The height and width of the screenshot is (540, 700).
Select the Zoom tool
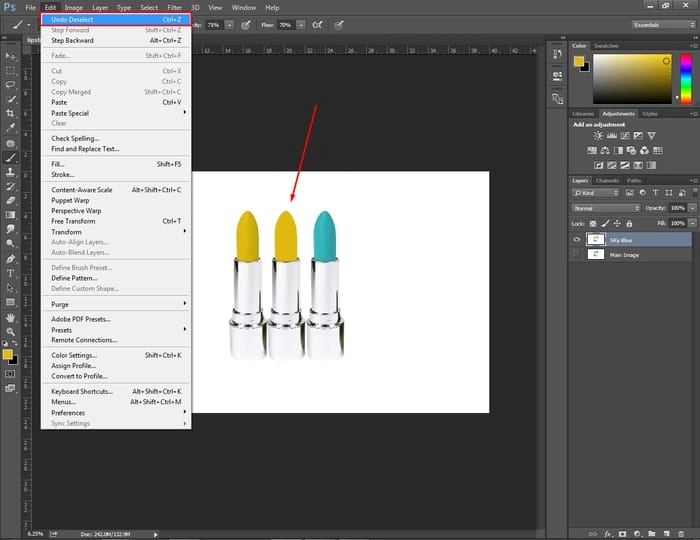coord(10,332)
